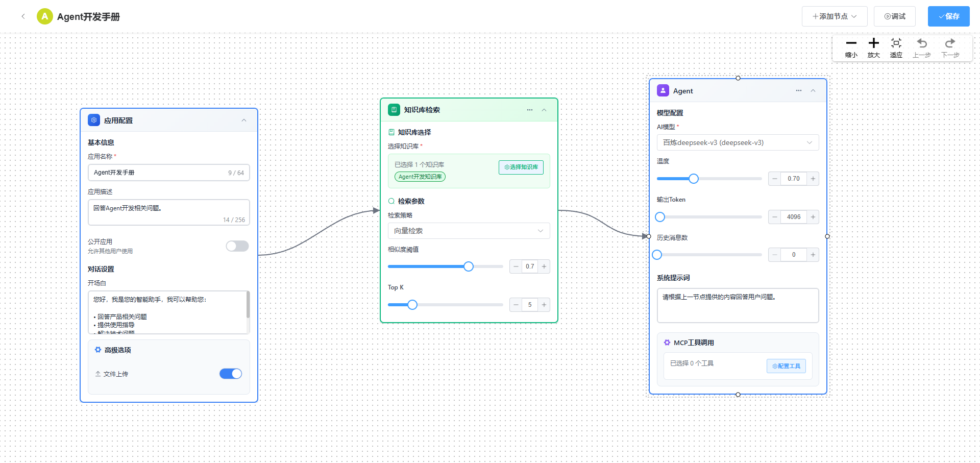Click the back arrow beside Agent开发手册
Image resolution: width=980 pixels, height=463 pixels.
coord(23,16)
